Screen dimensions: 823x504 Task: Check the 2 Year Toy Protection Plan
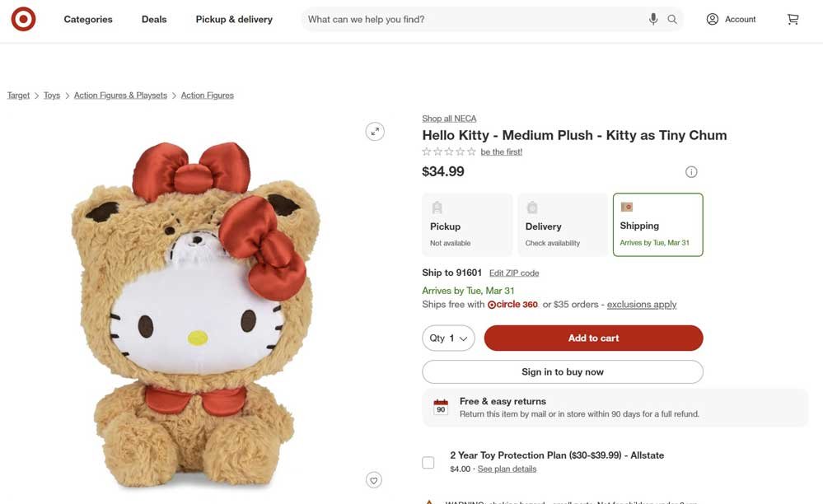point(428,462)
